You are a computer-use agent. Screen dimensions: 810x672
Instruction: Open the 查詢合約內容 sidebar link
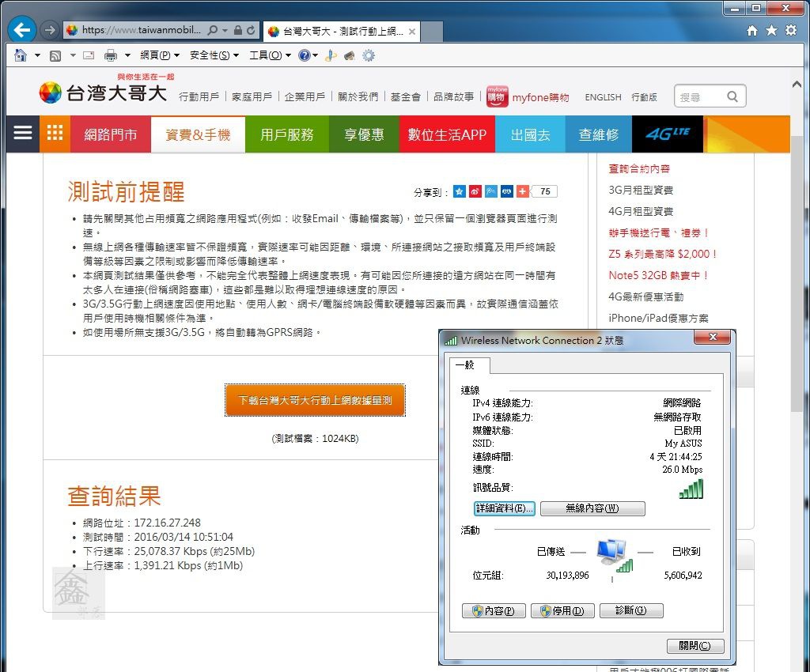coord(639,168)
